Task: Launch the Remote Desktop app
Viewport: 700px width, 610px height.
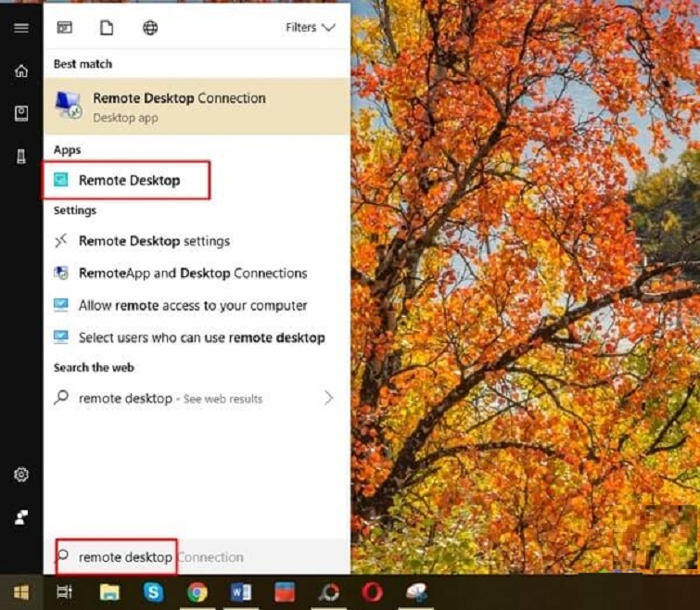Action: point(129,181)
